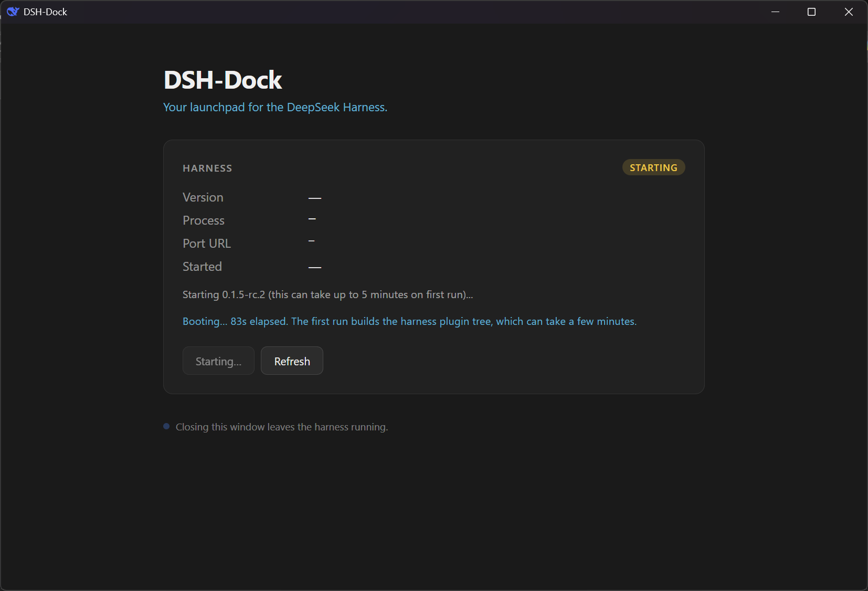868x591 pixels.
Task: Click the HARNESS section label
Action: click(207, 168)
